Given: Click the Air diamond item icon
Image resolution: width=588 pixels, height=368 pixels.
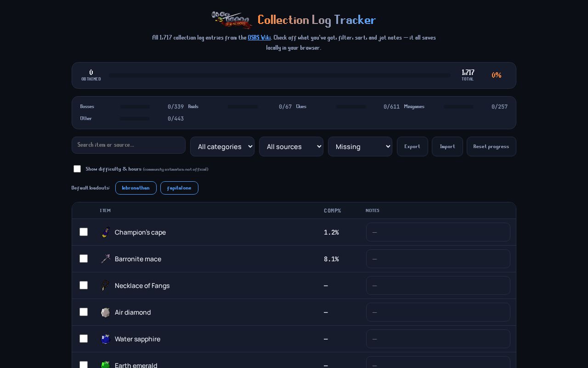Looking at the screenshot, I should pyautogui.click(x=106, y=312).
